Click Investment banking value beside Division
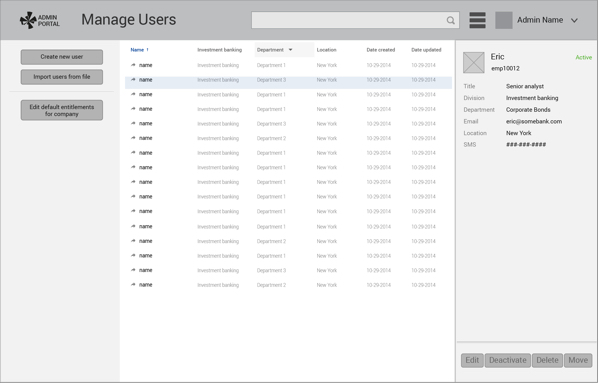This screenshot has height=384, width=600. click(532, 98)
